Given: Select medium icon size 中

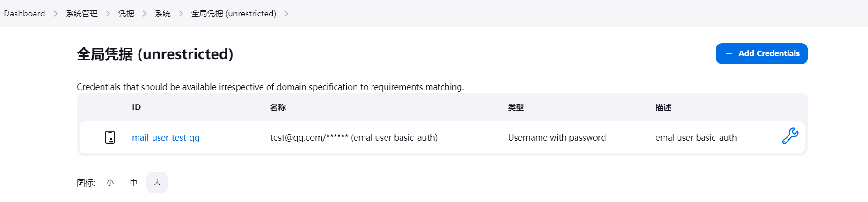Looking at the screenshot, I should tap(133, 182).
